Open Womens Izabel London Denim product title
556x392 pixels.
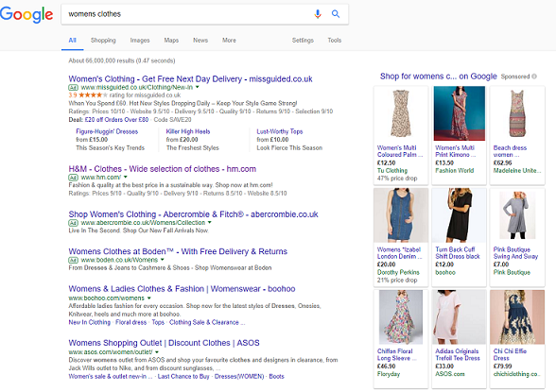coord(400,253)
